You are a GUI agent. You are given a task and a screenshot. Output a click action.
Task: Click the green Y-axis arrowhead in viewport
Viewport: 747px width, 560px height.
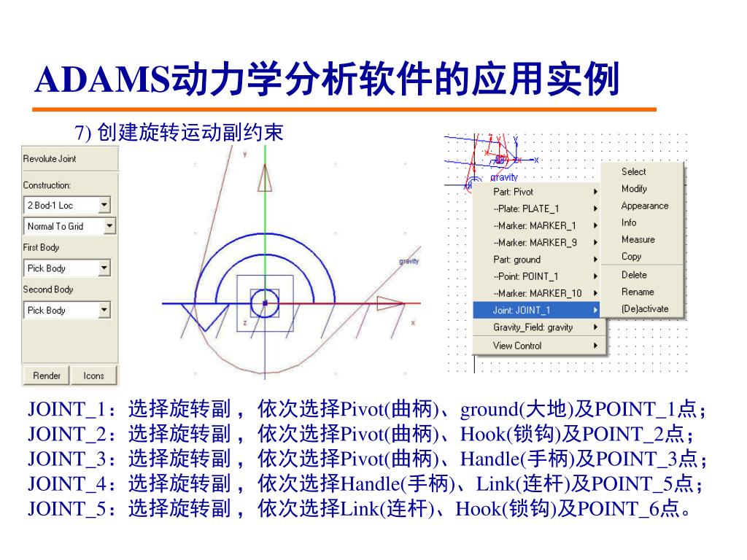tap(265, 178)
